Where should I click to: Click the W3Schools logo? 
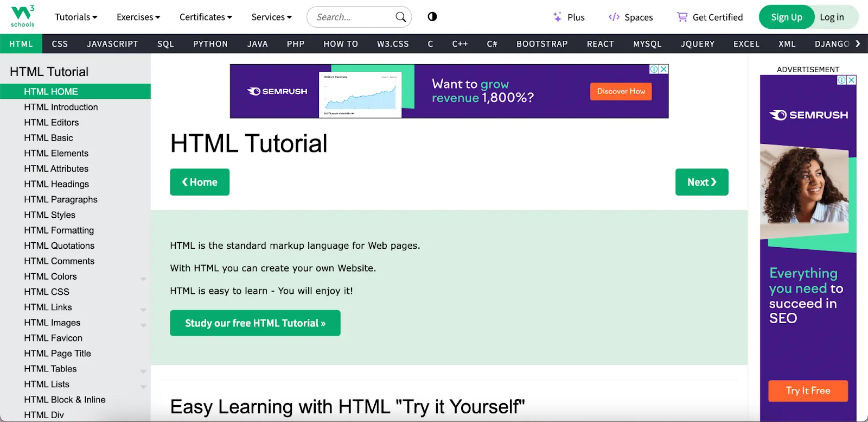coord(22,16)
